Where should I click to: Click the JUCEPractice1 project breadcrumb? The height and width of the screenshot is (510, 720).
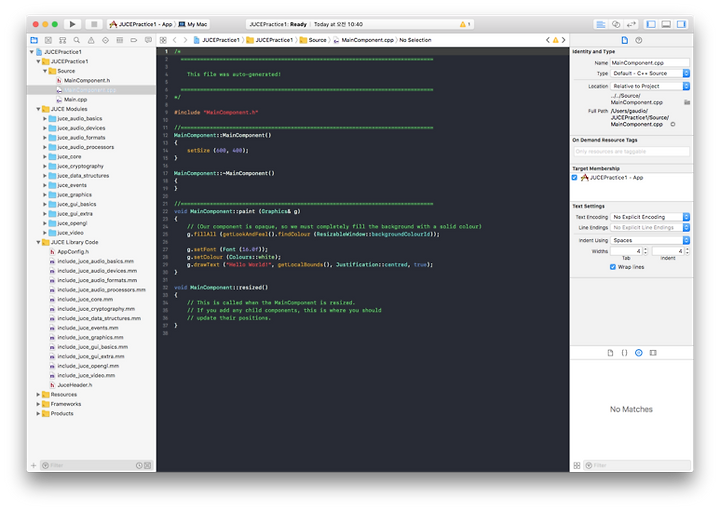[217, 40]
